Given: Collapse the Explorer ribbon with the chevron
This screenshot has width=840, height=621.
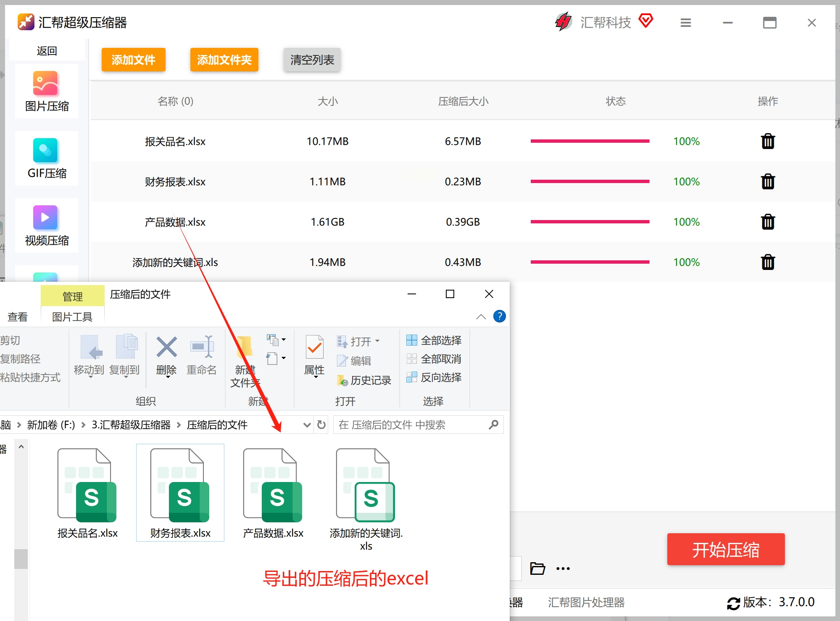Looking at the screenshot, I should (x=481, y=317).
